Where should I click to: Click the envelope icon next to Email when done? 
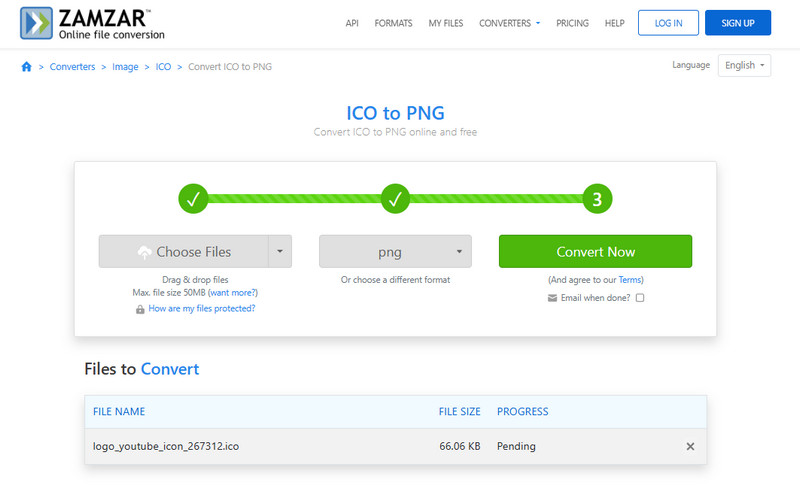pyautogui.click(x=552, y=298)
